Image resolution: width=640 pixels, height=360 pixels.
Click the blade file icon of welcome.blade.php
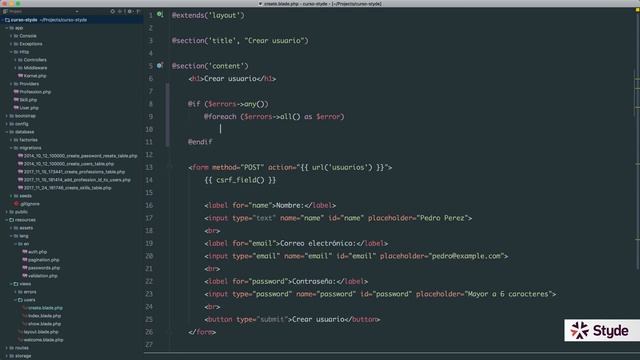point(20,340)
